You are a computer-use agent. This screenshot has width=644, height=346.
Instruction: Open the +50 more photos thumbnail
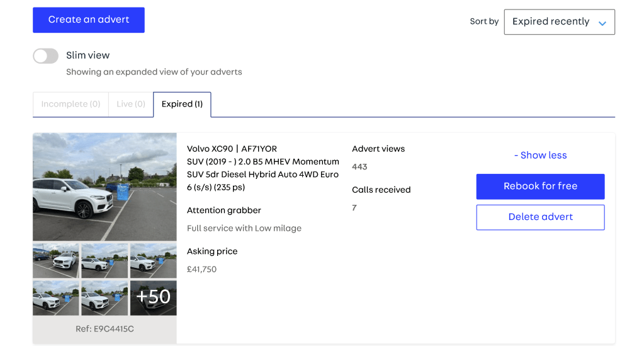153,298
